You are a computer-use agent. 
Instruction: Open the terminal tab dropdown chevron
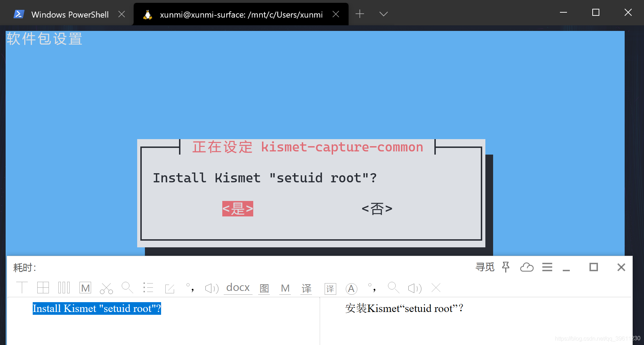point(383,14)
